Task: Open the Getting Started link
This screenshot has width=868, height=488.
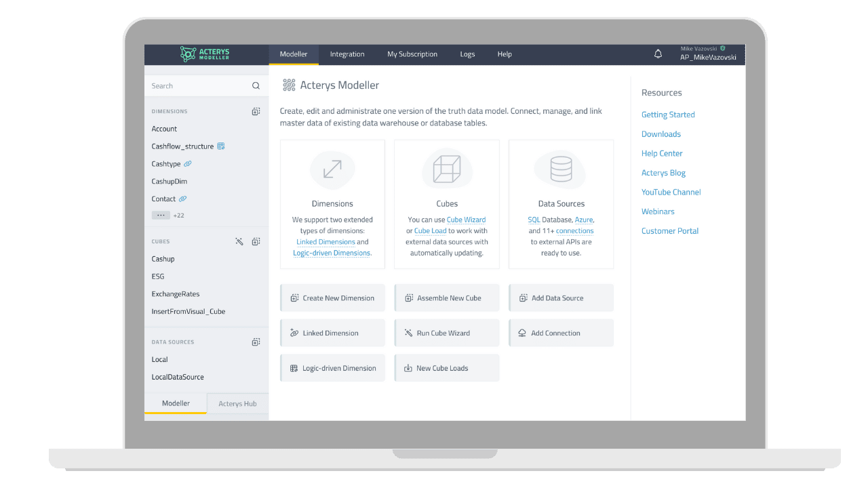Action: coord(668,115)
